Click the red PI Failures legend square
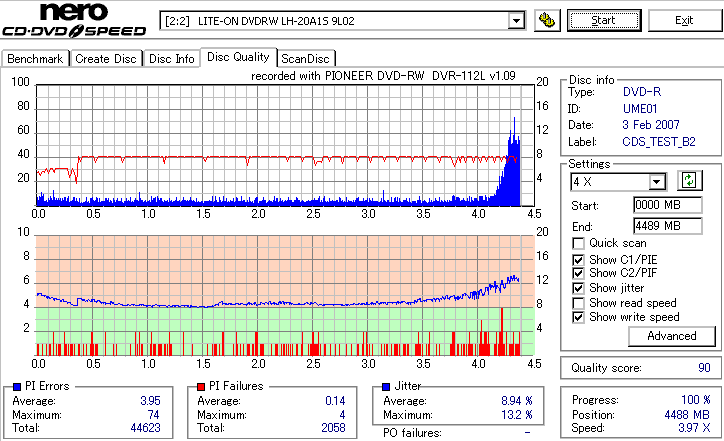 (201, 387)
